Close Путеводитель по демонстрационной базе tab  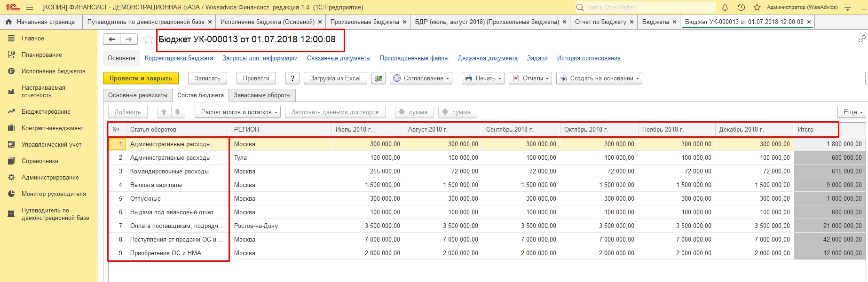(210, 22)
